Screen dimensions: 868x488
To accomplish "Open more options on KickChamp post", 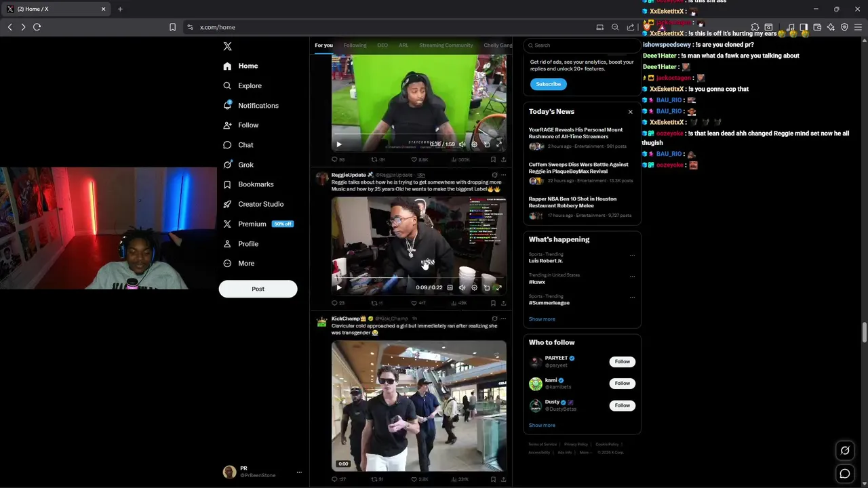I will click(x=503, y=319).
